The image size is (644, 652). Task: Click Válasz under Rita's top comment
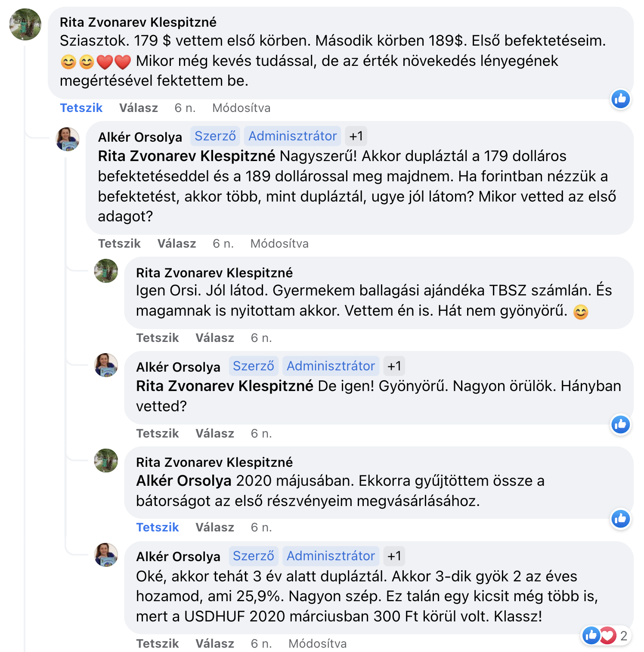coord(138,108)
